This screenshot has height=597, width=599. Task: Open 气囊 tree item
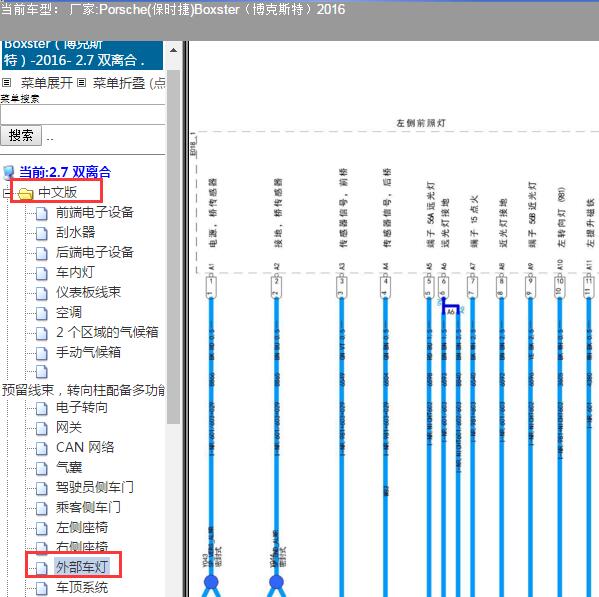coord(69,467)
